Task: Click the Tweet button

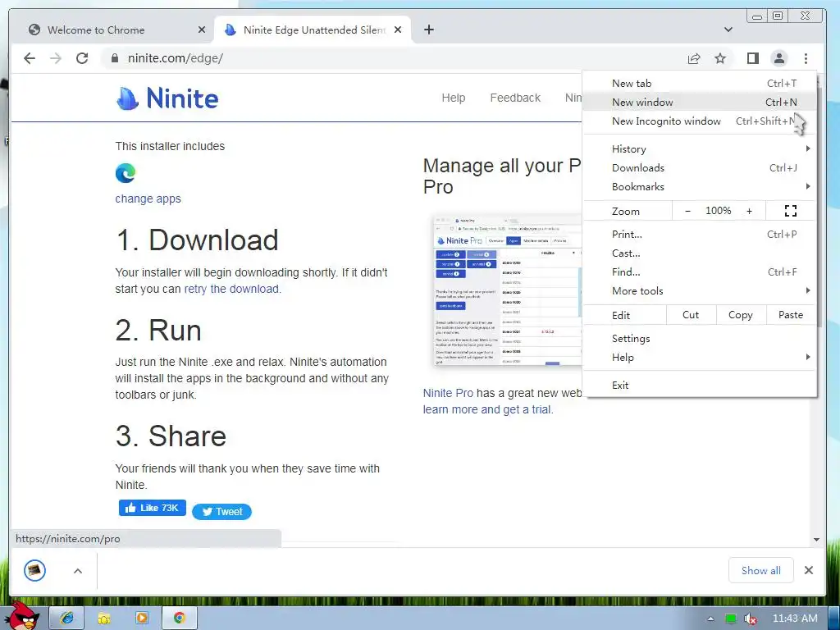Action: 221,512
